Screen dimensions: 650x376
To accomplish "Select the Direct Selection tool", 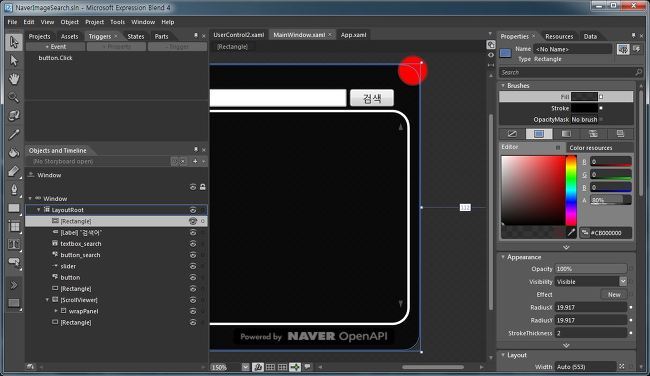I will coord(14,61).
